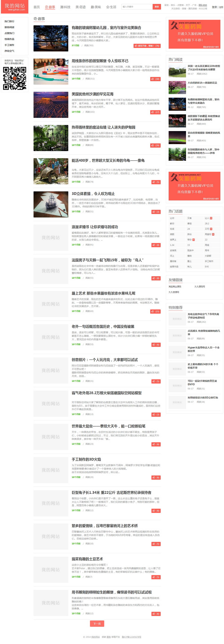Viewport: 224px width, 644px height.
Task: Open the 潮·科技 navigation tab
Action: coord(65,7)
